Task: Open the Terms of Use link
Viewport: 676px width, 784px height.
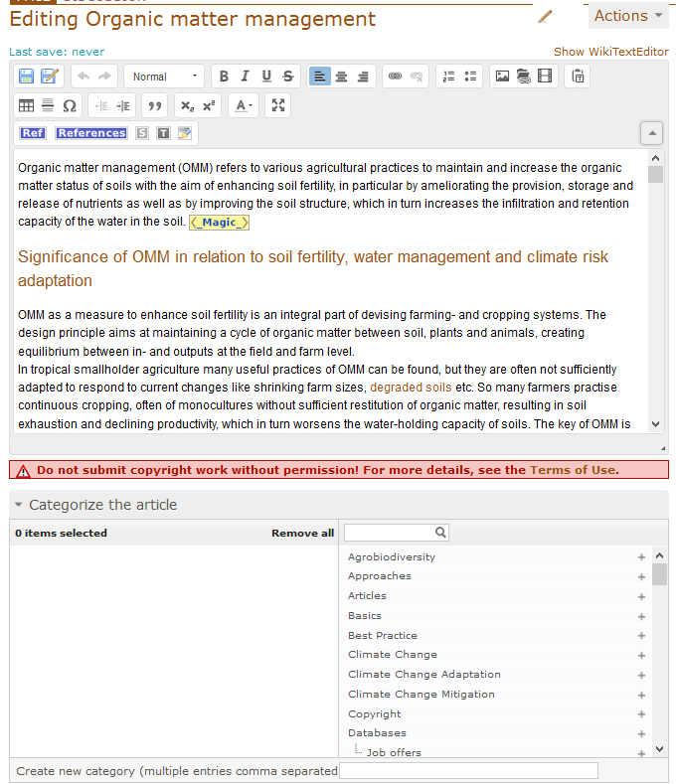Action: 573,470
